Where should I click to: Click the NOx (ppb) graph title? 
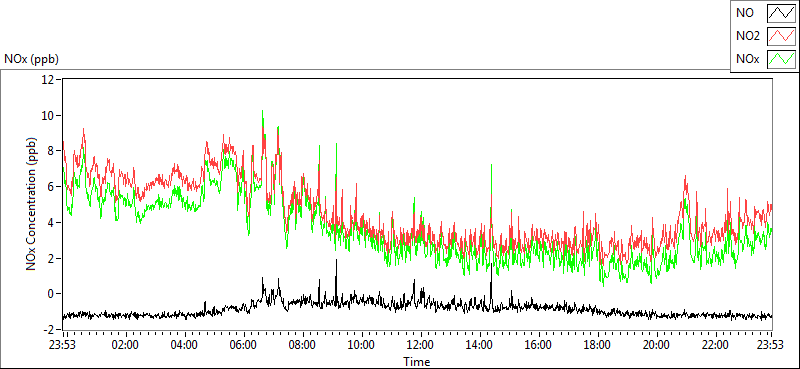[x=31, y=59]
